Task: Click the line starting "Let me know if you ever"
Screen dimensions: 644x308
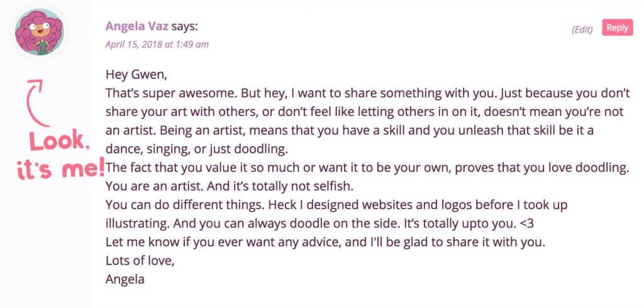Action: 325,242
